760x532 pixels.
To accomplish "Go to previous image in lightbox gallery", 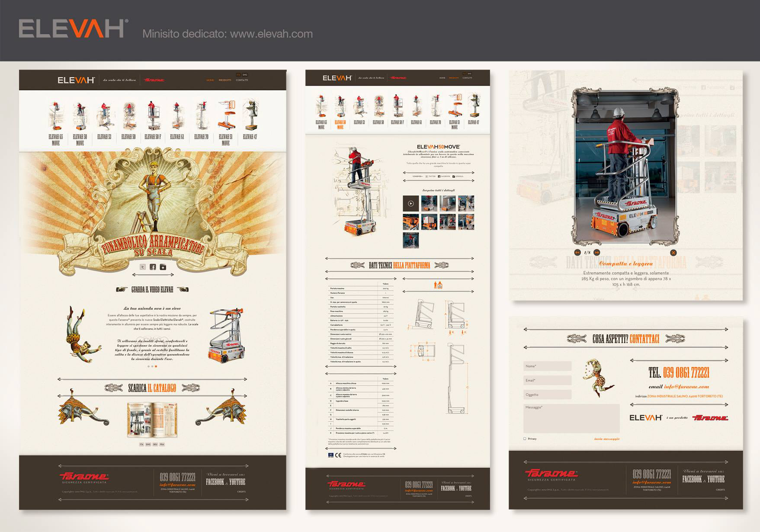I will [x=577, y=252].
